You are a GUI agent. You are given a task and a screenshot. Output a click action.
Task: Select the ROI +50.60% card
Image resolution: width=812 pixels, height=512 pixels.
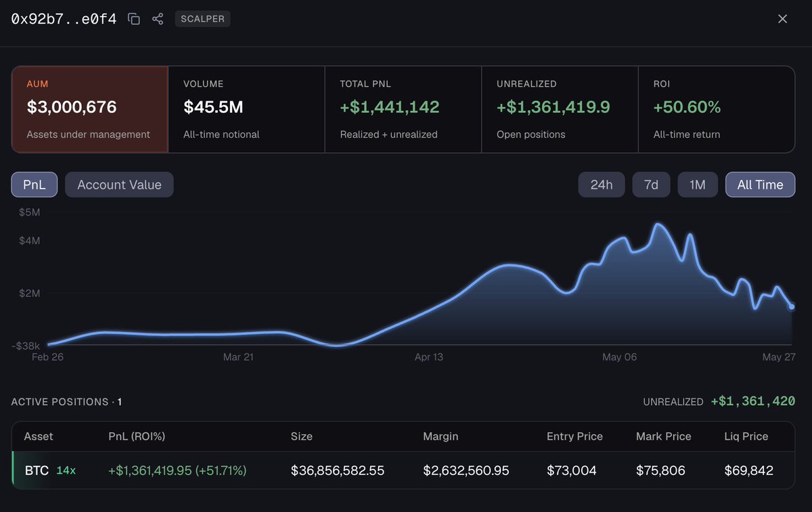(x=717, y=109)
